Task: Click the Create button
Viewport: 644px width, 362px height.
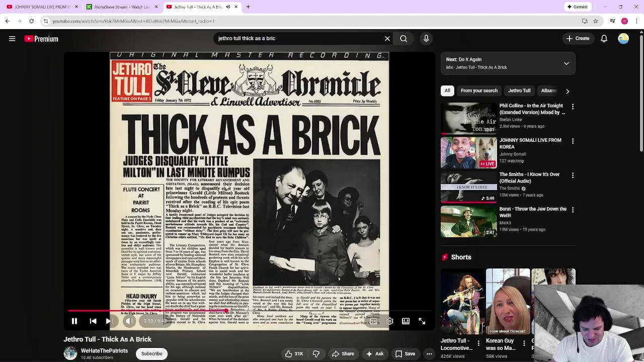Action: 578,38
